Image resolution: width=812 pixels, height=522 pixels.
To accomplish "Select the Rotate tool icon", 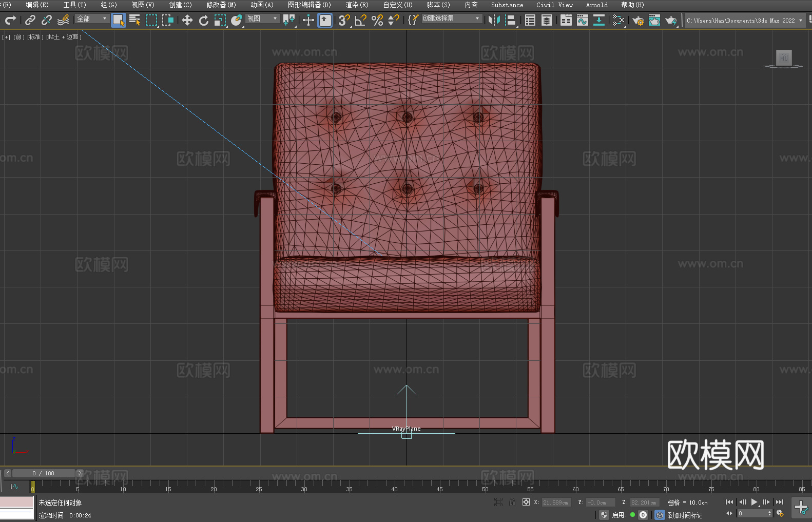I will (204, 20).
